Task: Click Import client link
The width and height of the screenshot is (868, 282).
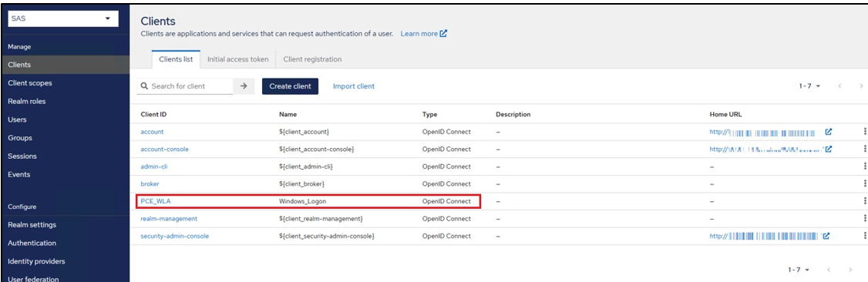Action: [354, 86]
